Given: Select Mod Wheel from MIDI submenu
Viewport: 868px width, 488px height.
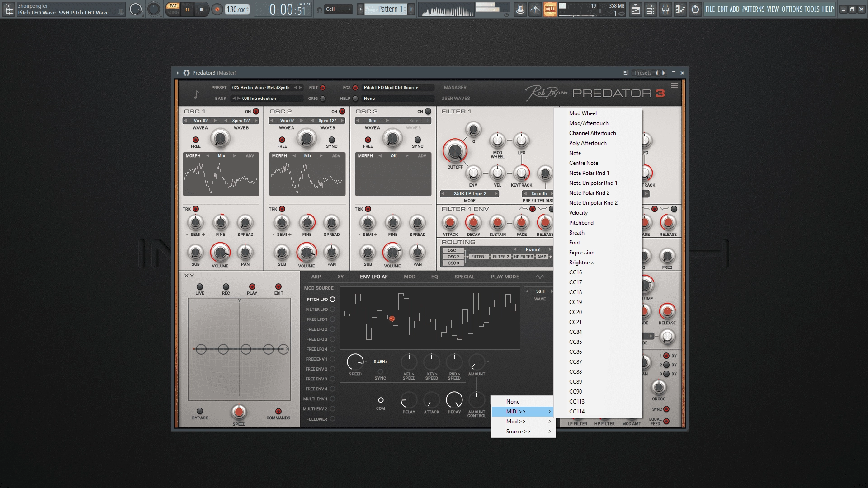Looking at the screenshot, I should [x=598, y=113].
